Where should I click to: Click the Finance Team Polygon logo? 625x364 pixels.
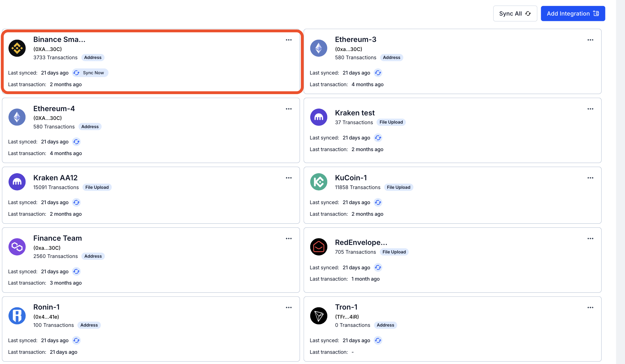point(17,247)
